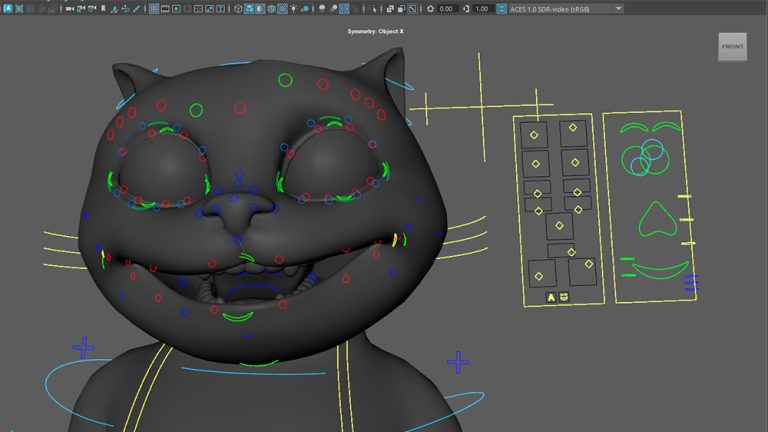Click the small face icon beside the 'A' icon
This screenshot has height=432, width=768.
click(x=563, y=297)
